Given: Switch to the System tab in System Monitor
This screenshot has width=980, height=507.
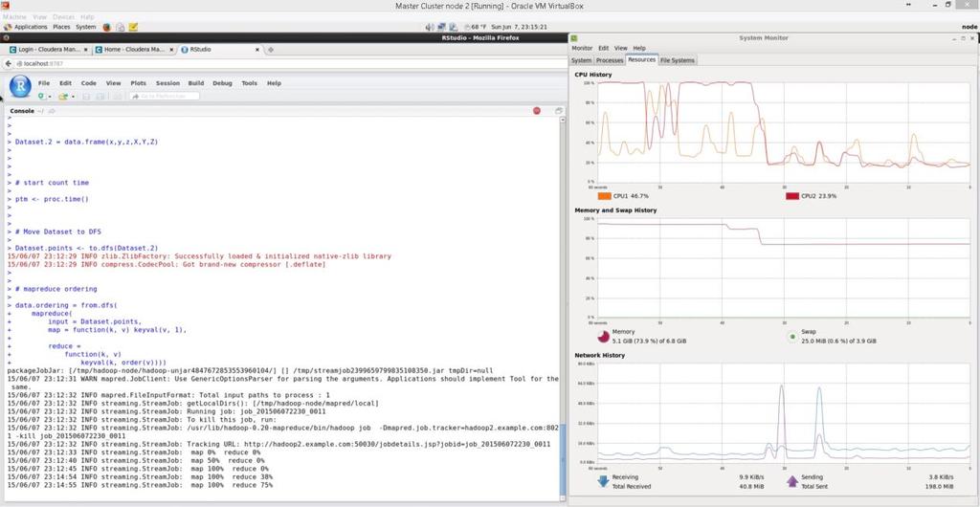Looking at the screenshot, I should click(581, 60).
